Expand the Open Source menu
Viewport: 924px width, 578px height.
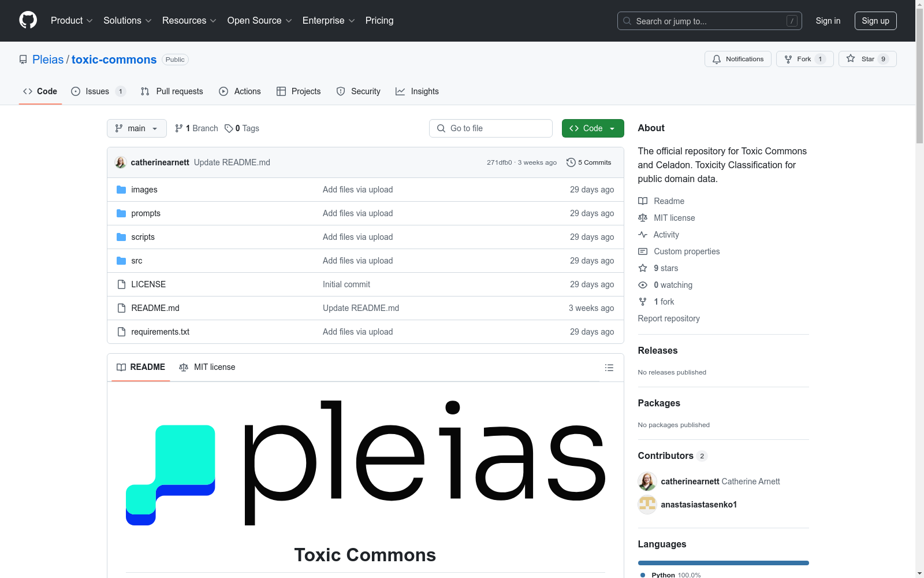(260, 21)
